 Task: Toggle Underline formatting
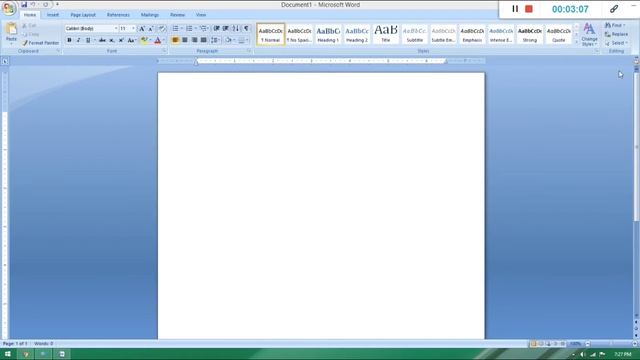point(88,40)
